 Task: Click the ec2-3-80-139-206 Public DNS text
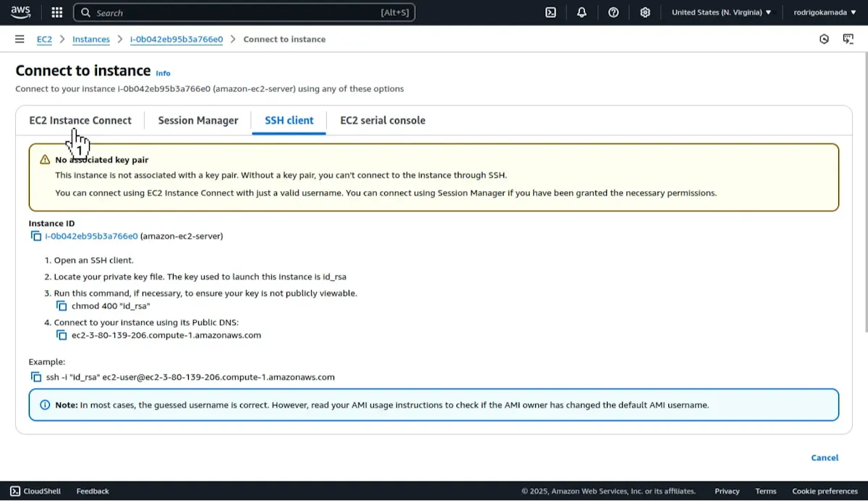pyautogui.click(x=166, y=335)
